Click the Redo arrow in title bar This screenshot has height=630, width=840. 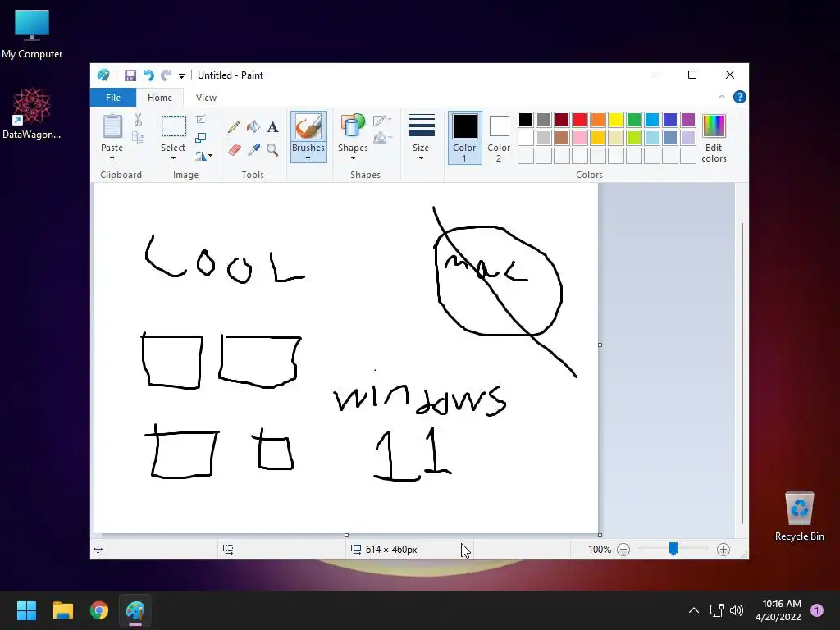[x=166, y=75]
